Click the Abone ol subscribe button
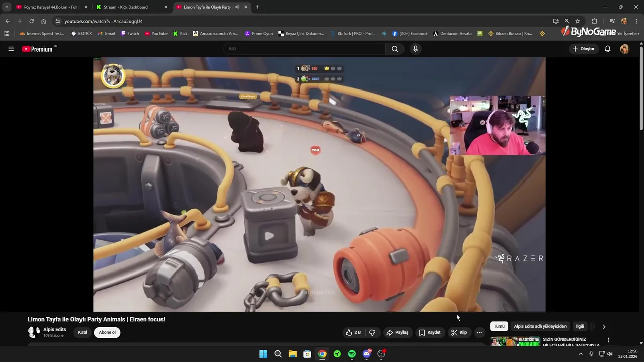The image size is (644, 362). coord(107,332)
